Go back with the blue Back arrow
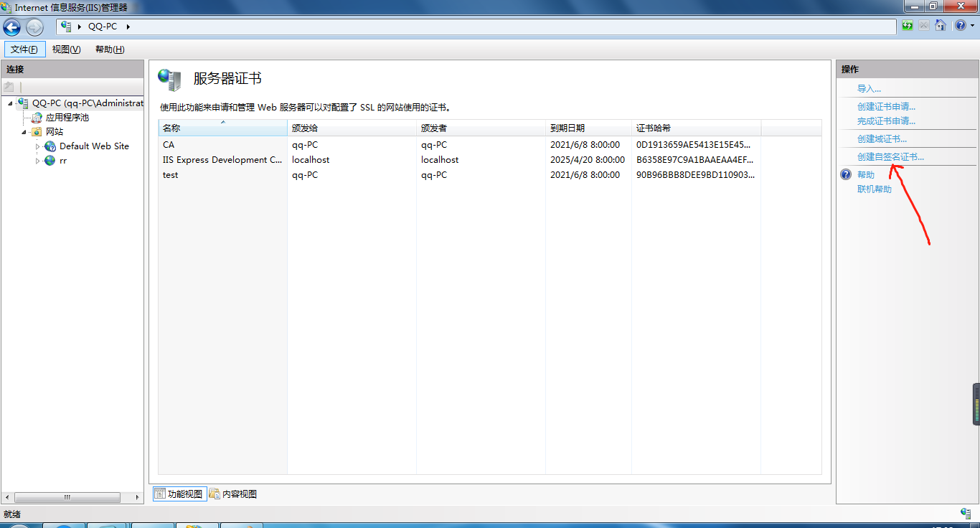The image size is (980, 528). click(12, 27)
